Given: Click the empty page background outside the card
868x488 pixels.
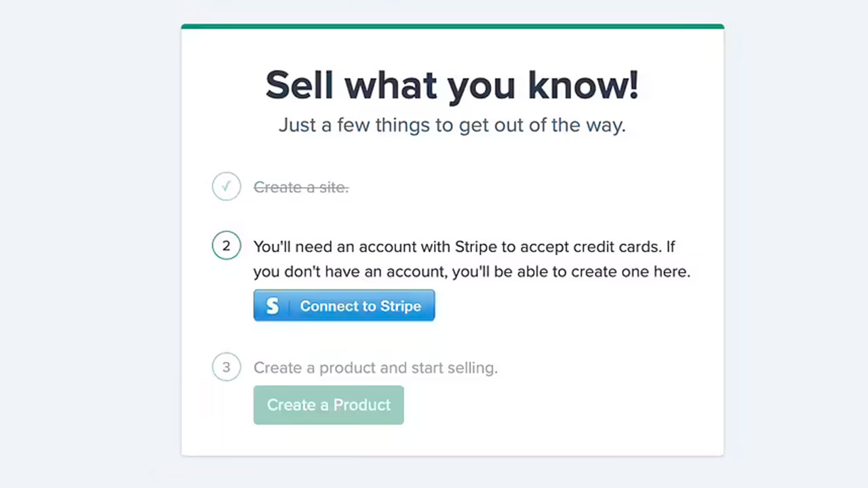Looking at the screenshot, I should (88, 244).
